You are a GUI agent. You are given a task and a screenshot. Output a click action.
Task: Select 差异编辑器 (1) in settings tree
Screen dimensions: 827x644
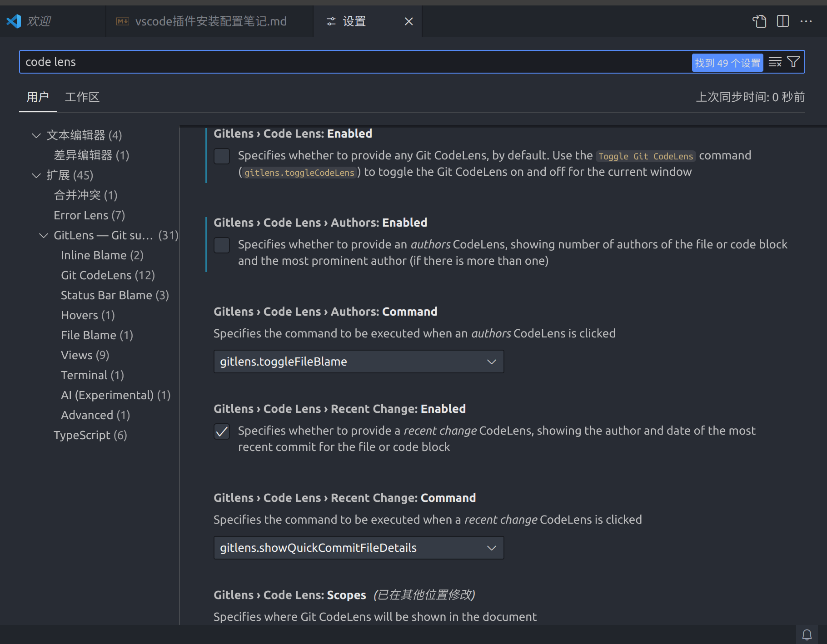pyautogui.click(x=91, y=155)
